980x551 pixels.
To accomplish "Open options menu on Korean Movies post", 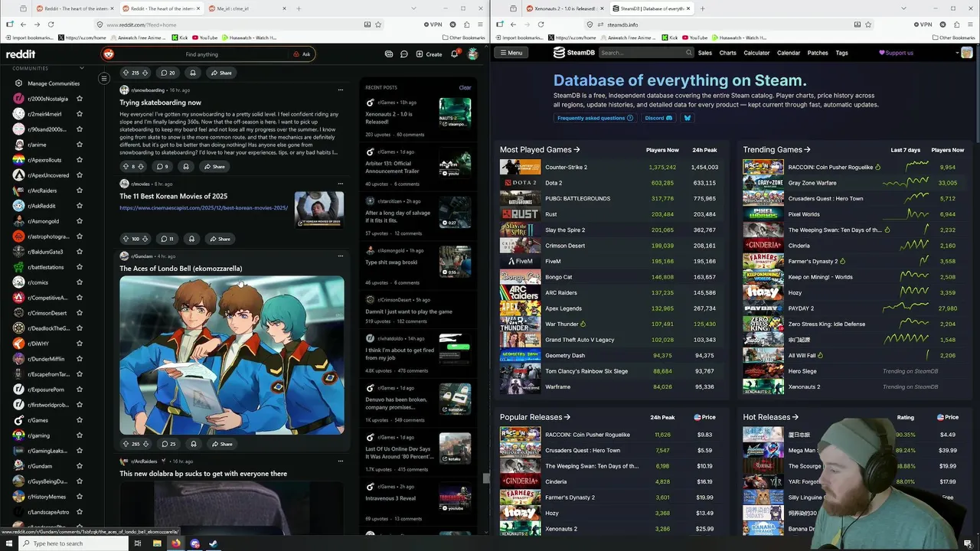I will click(341, 184).
